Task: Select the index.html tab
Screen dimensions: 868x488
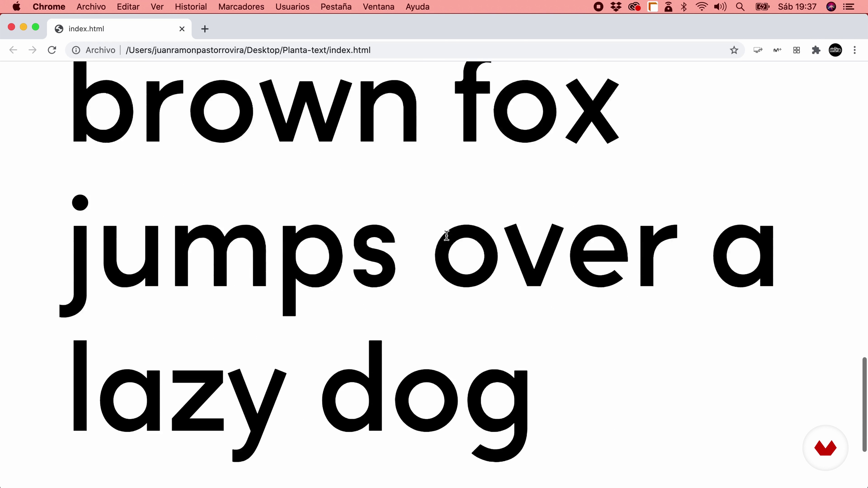Action: click(x=119, y=29)
